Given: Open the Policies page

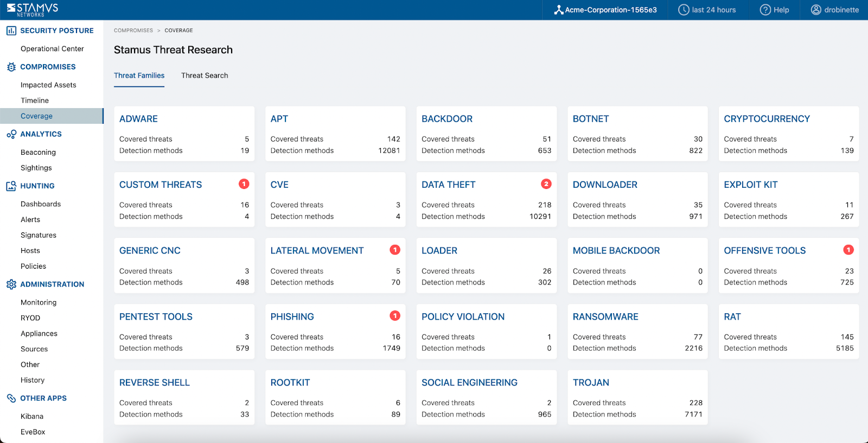Looking at the screenshot, I should click(x=33, y=266).
